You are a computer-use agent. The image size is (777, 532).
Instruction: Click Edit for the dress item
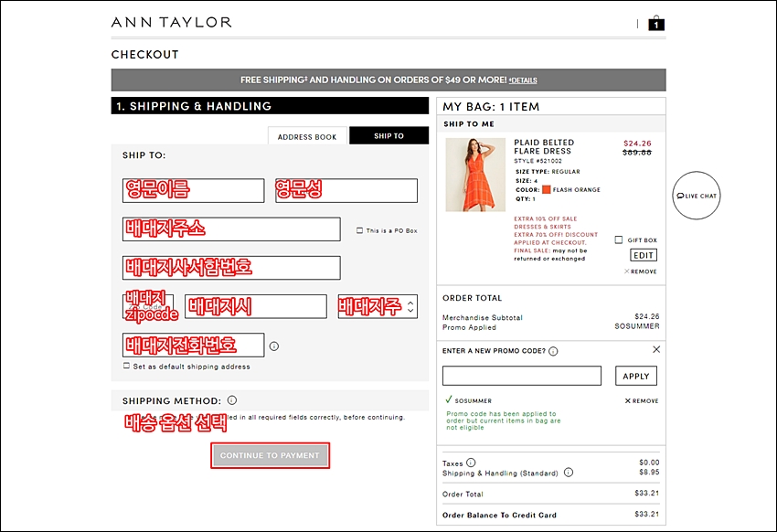click(x=644, y=255)
